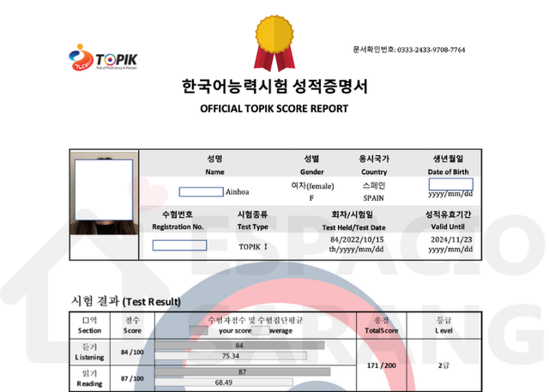Select the document number 0333-2433-9708-7764
The height and width of the screenshot is (392, 549).
point(431,50)
